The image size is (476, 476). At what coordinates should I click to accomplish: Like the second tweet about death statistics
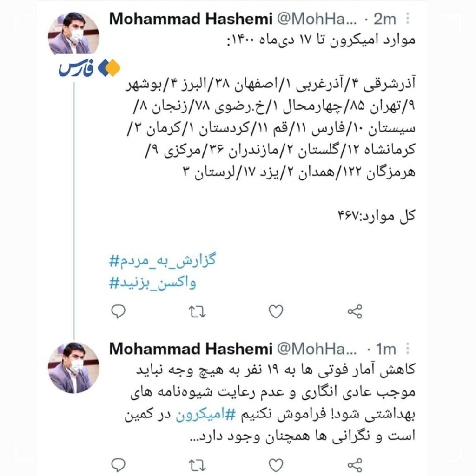pos(276,465)
